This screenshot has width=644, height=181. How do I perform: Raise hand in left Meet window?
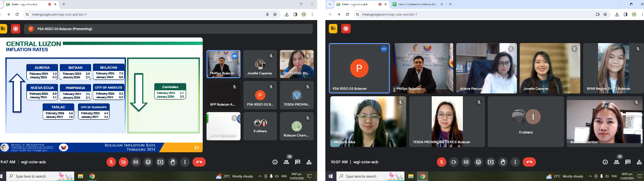click(x=173, y=162)
